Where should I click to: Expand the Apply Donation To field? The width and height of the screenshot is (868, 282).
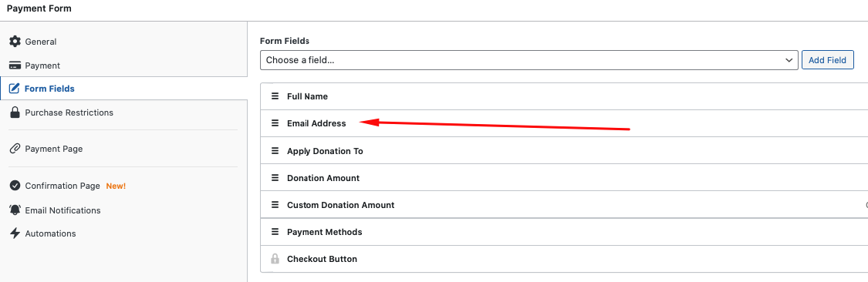(564, 150)
